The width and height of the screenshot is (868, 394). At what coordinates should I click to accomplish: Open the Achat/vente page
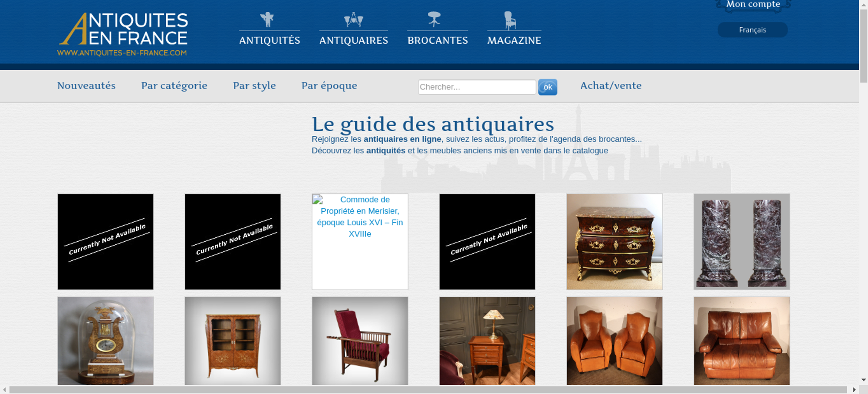(611, 85)
